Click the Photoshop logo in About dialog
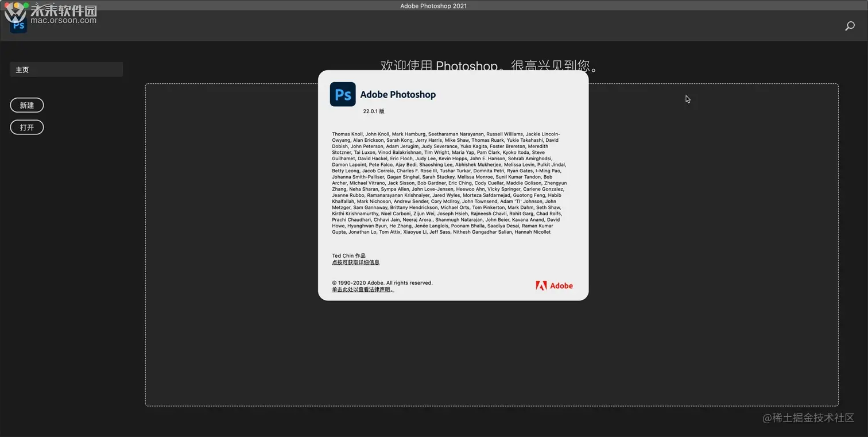Viewport: 868px width, 437px height. click(x=343, y=94)
